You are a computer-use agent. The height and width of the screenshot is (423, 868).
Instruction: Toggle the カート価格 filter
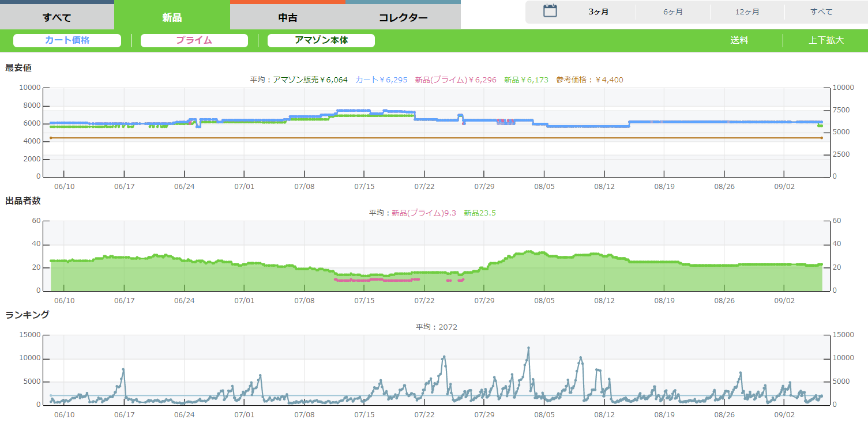[x=67, y=40]
